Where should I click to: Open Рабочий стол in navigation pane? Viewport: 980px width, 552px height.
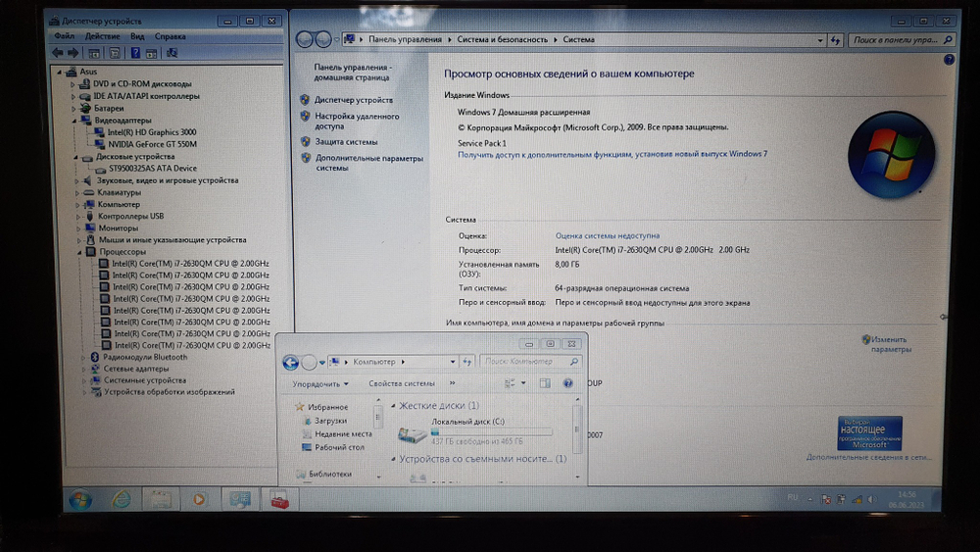click(339, 448)
